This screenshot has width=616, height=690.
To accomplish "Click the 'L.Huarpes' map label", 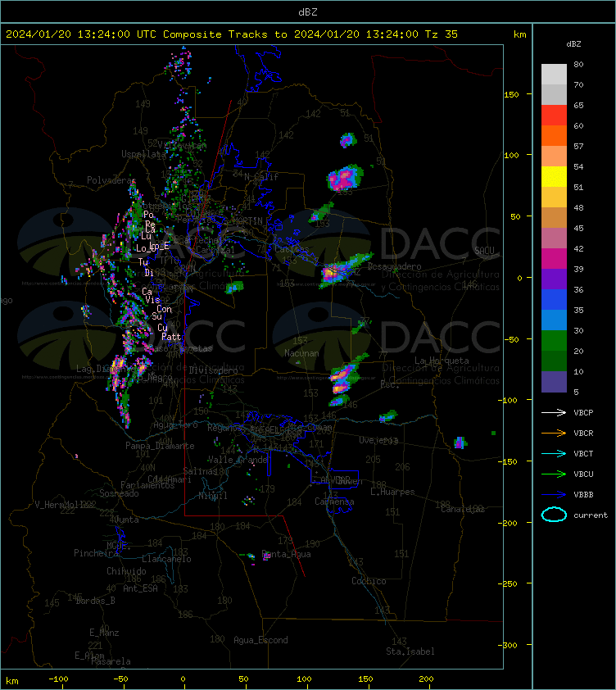I will pos(392,492).
